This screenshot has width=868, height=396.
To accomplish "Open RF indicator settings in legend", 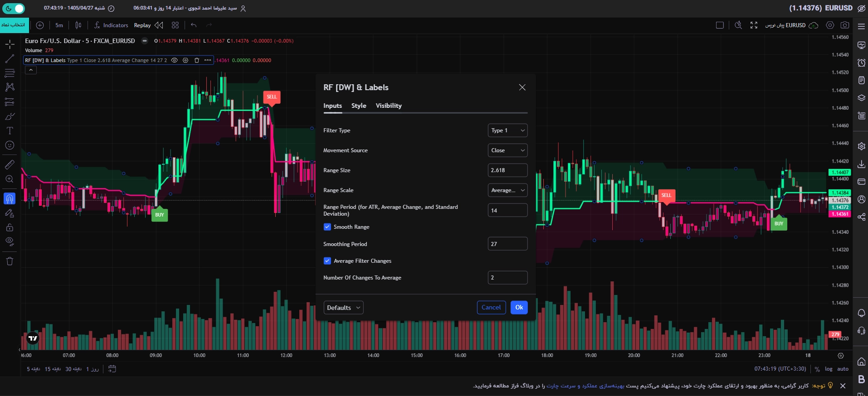I will click(185, 60).
